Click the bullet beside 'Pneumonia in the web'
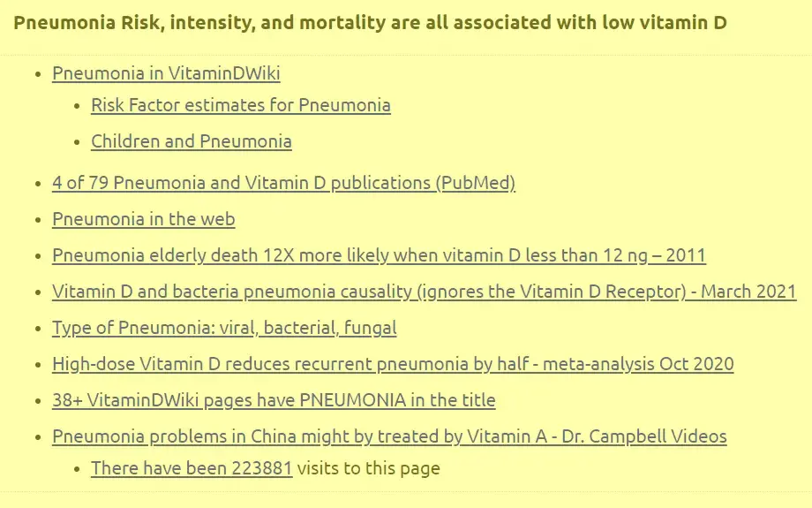This screenshot has width=812, height=508. 38,220
